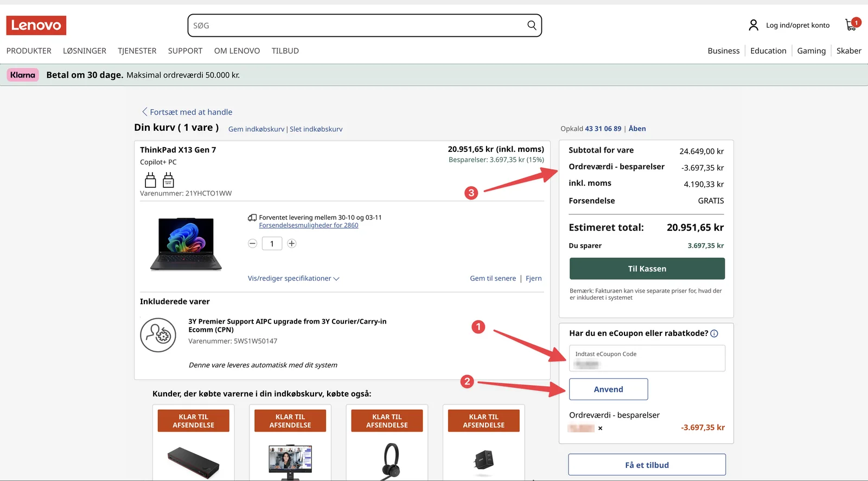The image size is (868, 481).
Task: Click the monitor product thumbnail
Action: pos(290,461)
